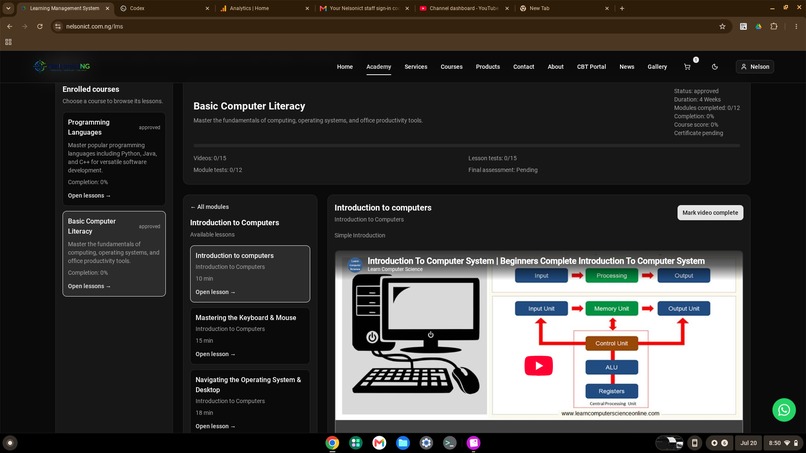Open Settings gear in the shelf
This screenshot has height=453, width=806.
point(426,443)
